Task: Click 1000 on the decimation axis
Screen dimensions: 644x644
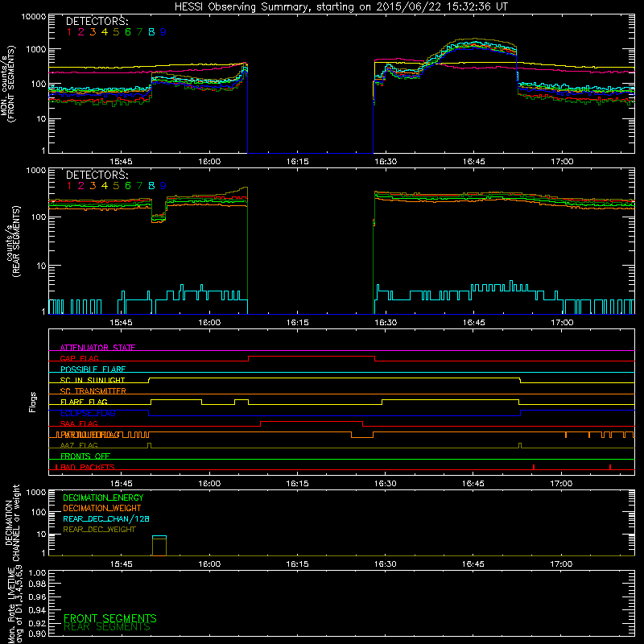Action: coord(36,493)
